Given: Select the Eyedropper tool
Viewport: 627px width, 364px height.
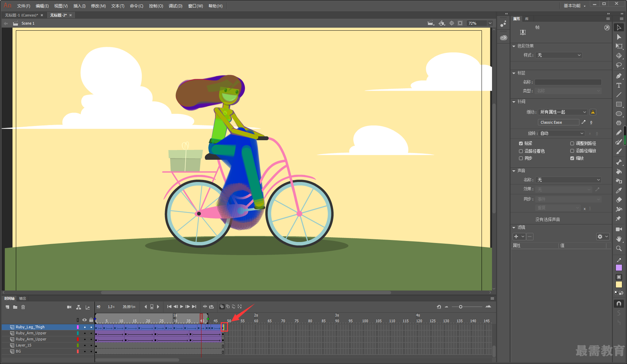Looking at the screenshot, I should pyautogui.click(x=619, y=191).
